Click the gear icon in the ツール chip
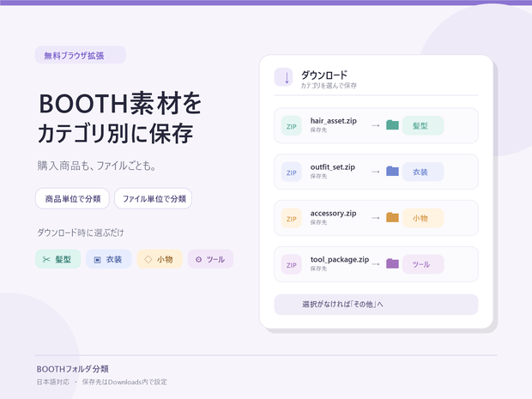 click(x=199, y=259)
